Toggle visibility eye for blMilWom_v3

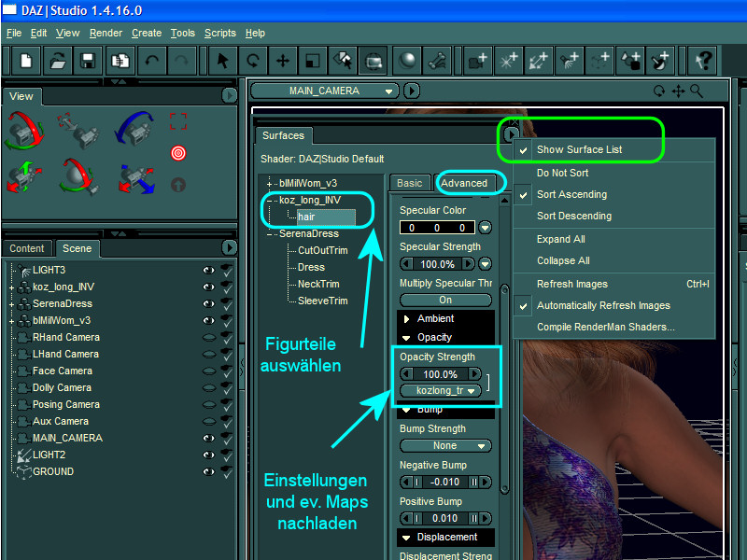pos(208,320)
